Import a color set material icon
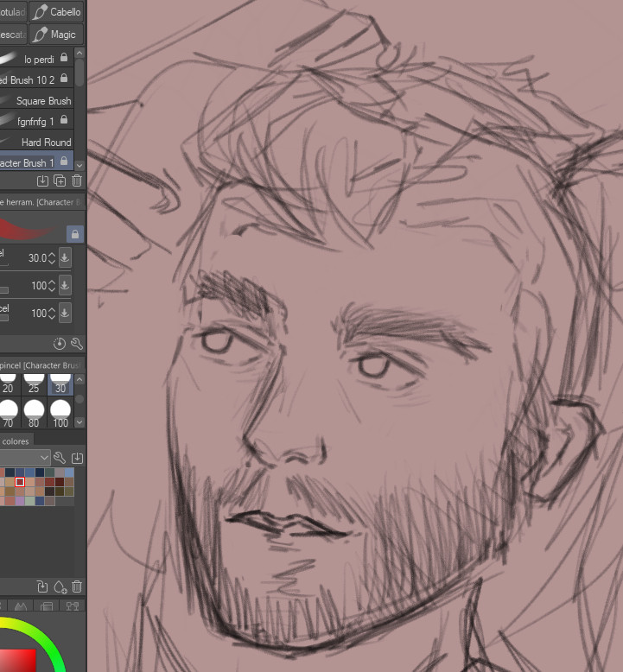623x672 pixels. coord(77,458)
